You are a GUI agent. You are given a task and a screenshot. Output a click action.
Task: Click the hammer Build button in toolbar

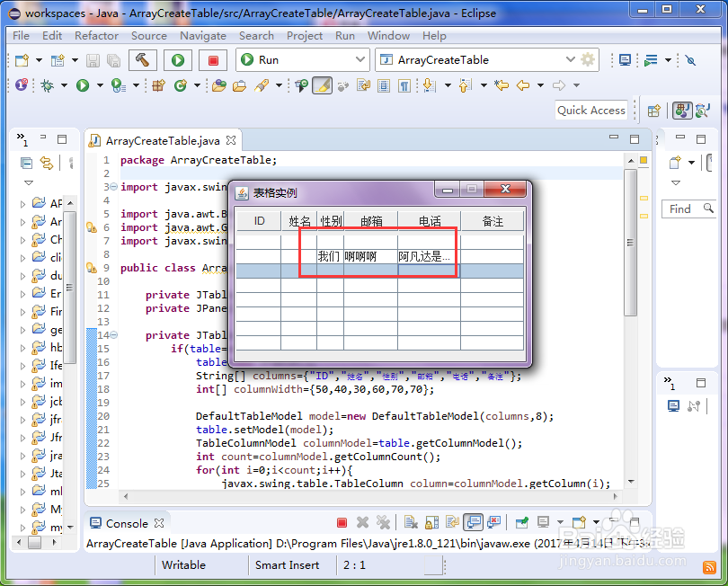pyautogui.click(x=142, y=60)
